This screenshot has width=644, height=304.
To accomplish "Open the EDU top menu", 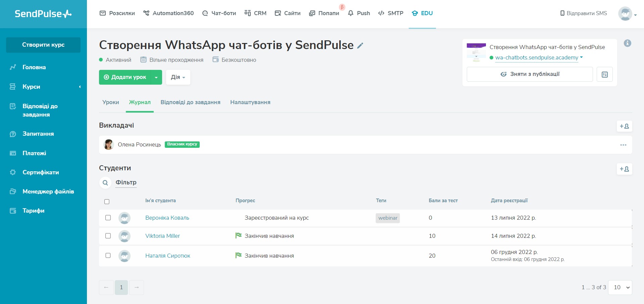I will 422,13.
